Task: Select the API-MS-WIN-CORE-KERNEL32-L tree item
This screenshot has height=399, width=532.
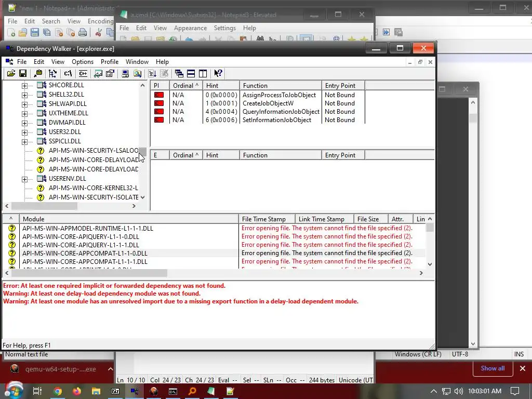Action: tap(94, 188)
